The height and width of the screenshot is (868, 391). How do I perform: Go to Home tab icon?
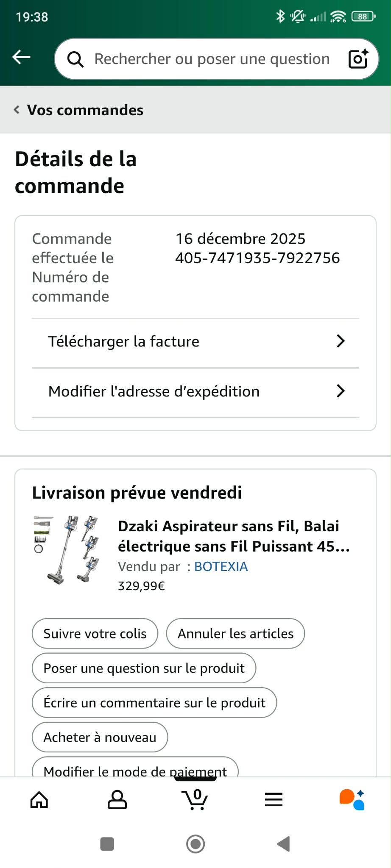(39, 800)
